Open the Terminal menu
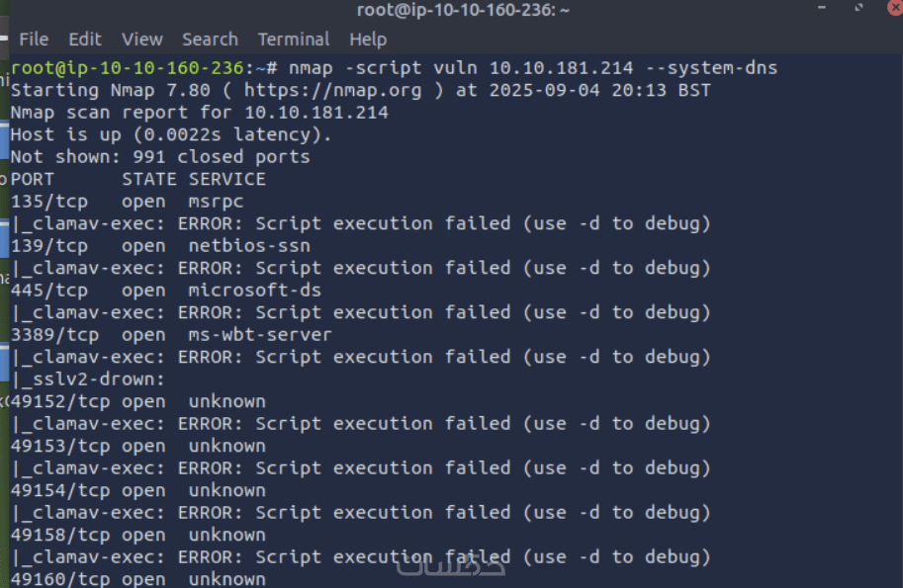The image size is (903, 588). coord(293,40)
